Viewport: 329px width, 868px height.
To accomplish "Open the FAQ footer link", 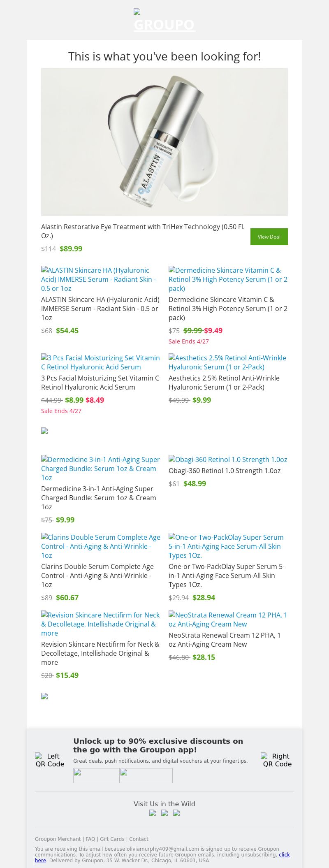I will point(90,839).
